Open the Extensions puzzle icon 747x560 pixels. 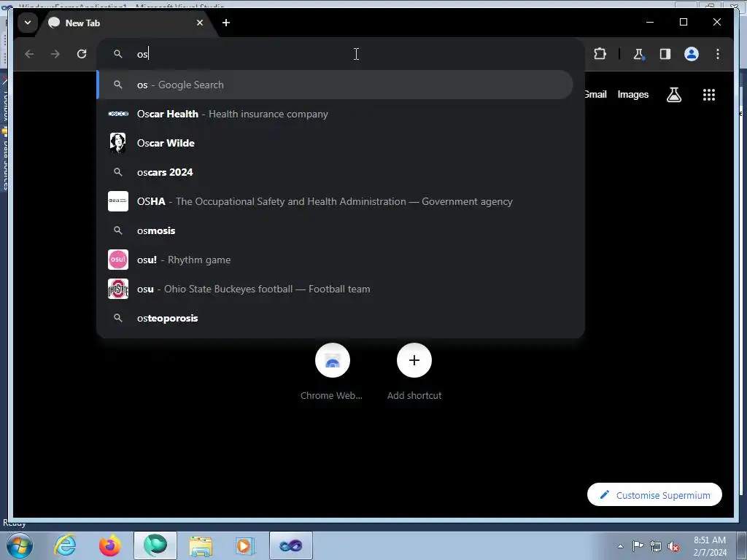click(x=600, y=54)
